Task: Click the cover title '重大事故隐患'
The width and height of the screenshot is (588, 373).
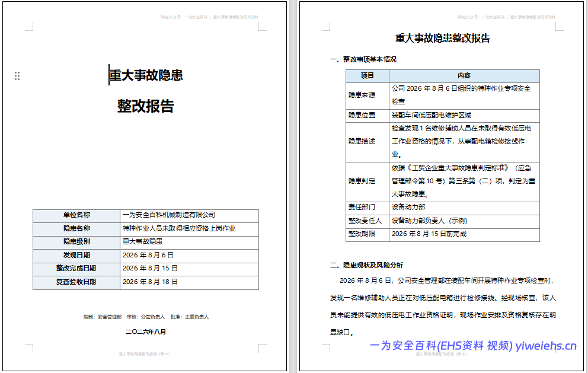Action: coord(146,75)
